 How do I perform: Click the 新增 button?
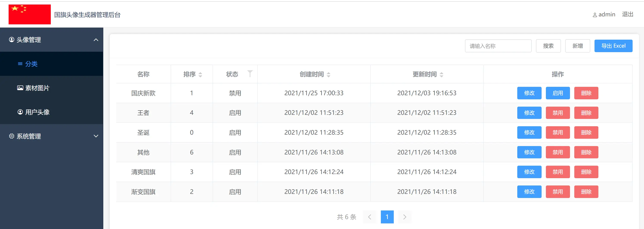click(578, 46)
